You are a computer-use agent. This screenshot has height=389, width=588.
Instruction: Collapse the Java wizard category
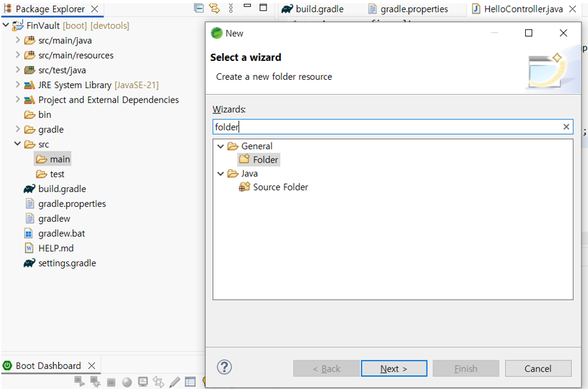point(221,173)
